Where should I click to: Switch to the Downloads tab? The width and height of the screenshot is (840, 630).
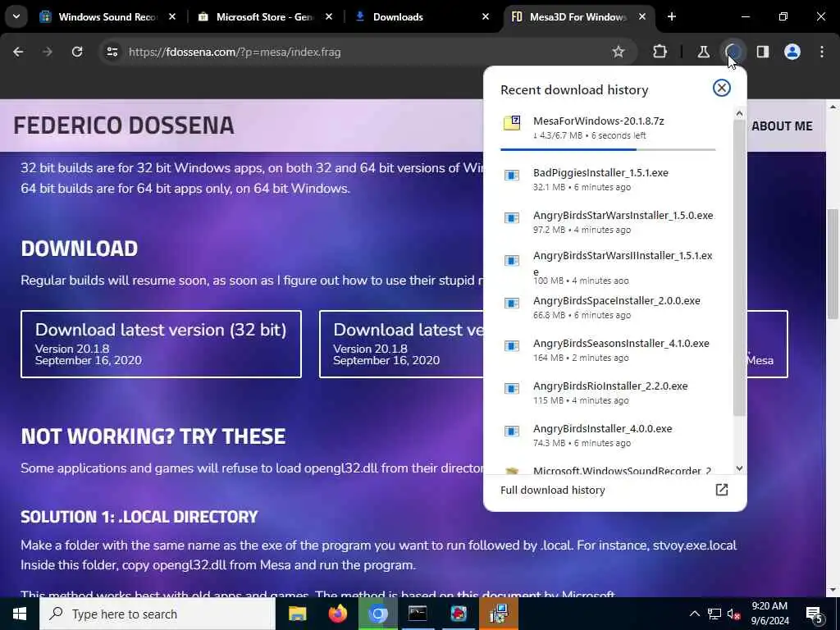pyautogui.click(x=421, y=16)
